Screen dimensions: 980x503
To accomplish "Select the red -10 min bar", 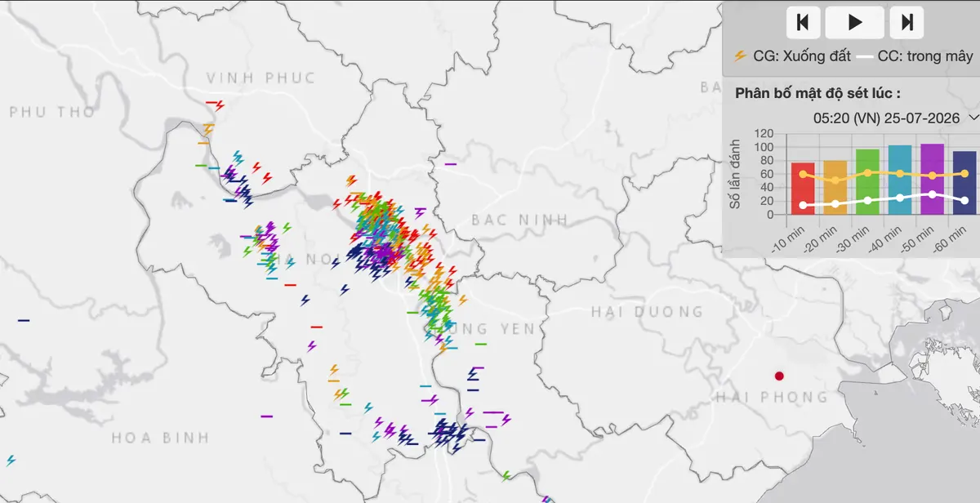I will (x=803, y=188).
